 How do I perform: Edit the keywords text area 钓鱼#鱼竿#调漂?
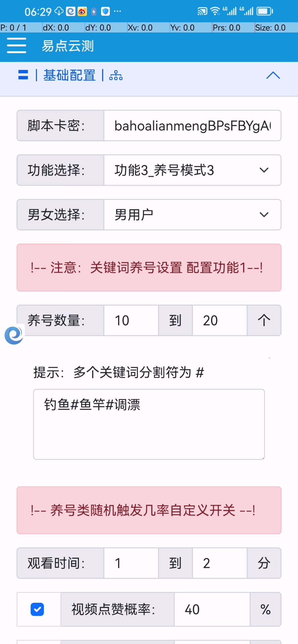(x=149, y=424)
